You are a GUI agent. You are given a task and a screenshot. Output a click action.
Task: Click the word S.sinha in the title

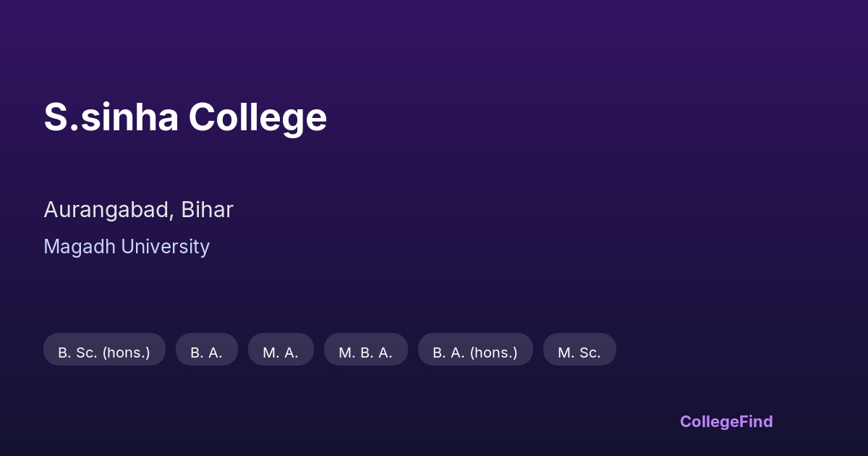(x=111, y=117)
